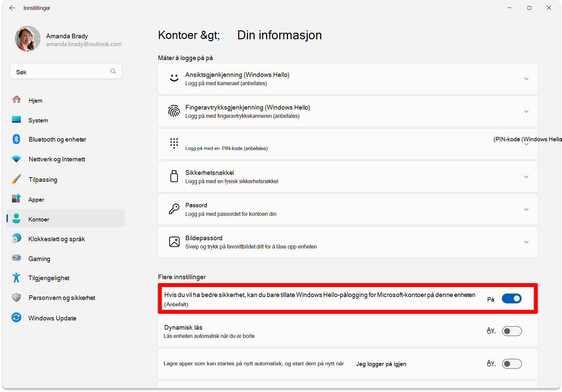Select Kontoer in the sidebar
The height and width of the screenshot is (392, 562).
coord(66,218)
